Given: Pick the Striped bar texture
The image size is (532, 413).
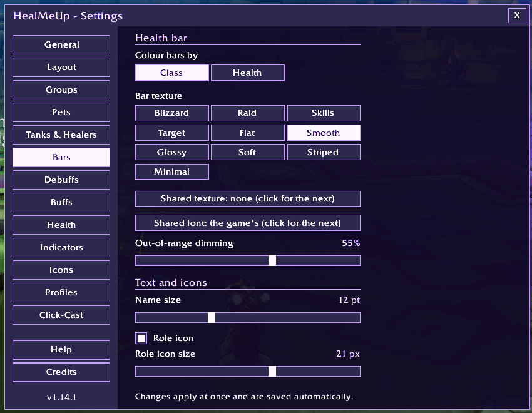Looking at the screenshot, I should point(324,152).
